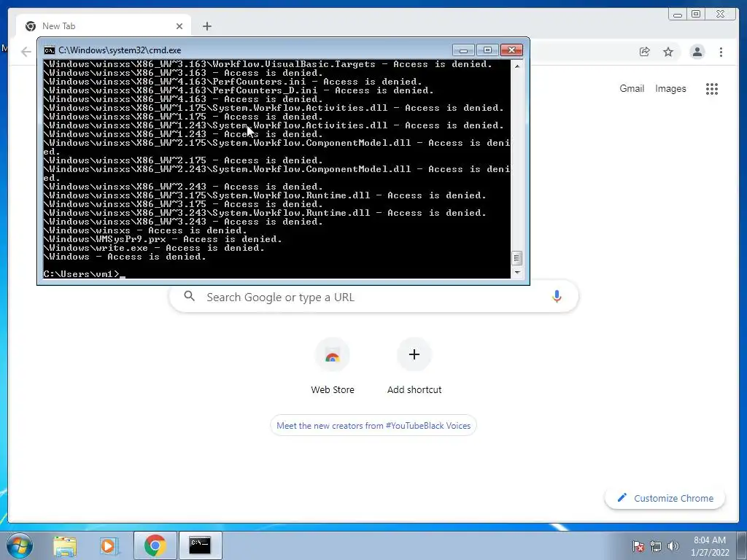This screenshot has height=560, width=747.
Task: Close the New Tab tab
Action: (x=179, y=26)
